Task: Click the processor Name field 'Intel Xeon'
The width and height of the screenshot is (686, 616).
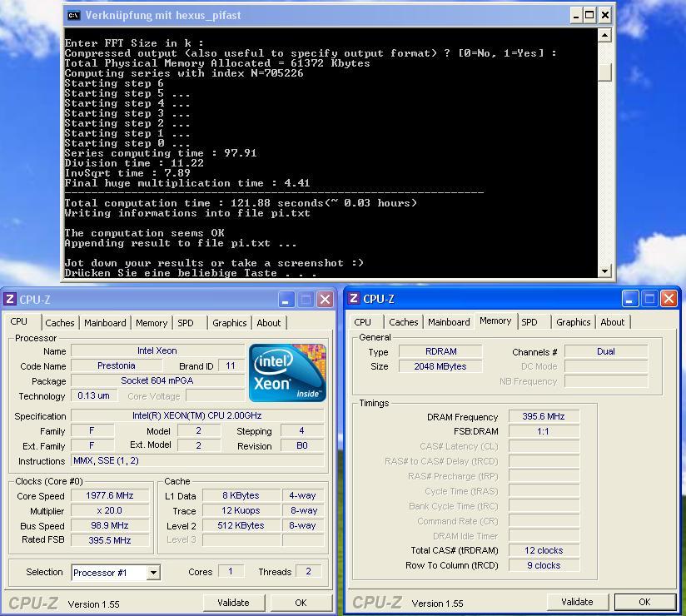Action: click(157, 351)
